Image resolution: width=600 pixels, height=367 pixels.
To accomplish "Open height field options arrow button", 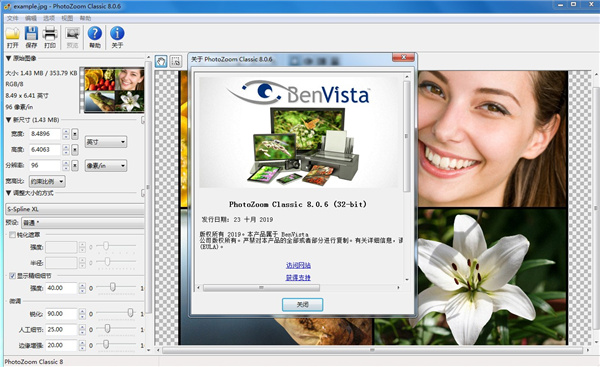I will [75, 150].
